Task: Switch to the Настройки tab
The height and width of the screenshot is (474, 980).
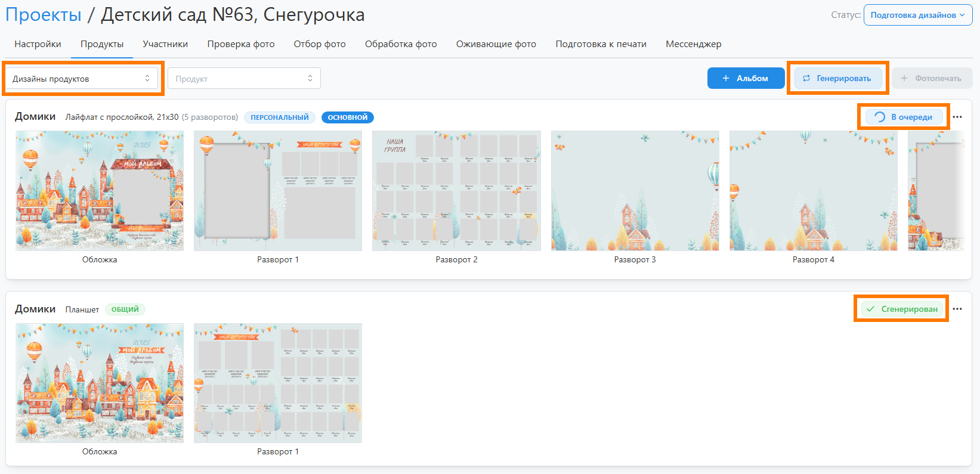Action: coord(38,44)
